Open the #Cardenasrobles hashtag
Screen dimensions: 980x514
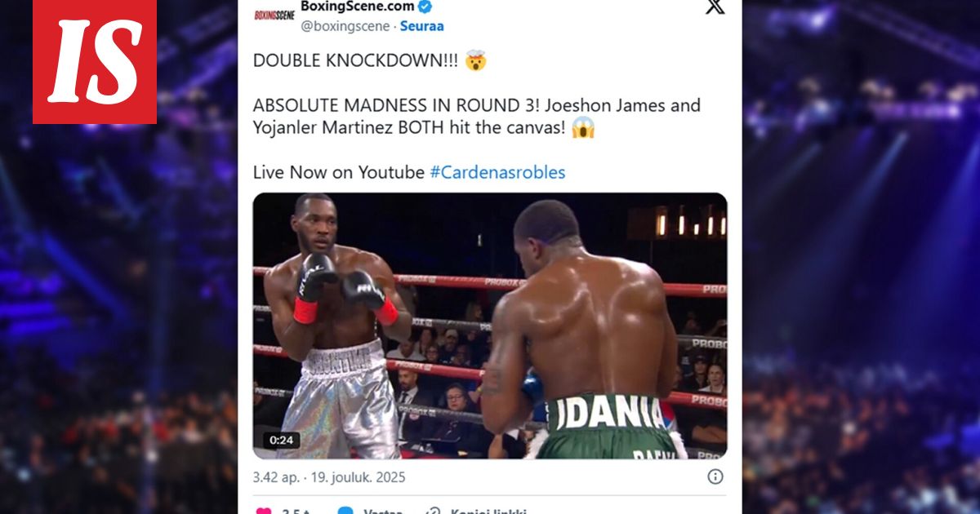click(497, 172)
